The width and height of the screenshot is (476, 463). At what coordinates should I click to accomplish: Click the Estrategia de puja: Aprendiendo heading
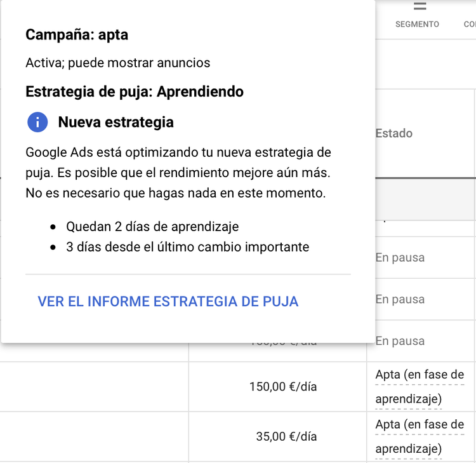[135, 91]
